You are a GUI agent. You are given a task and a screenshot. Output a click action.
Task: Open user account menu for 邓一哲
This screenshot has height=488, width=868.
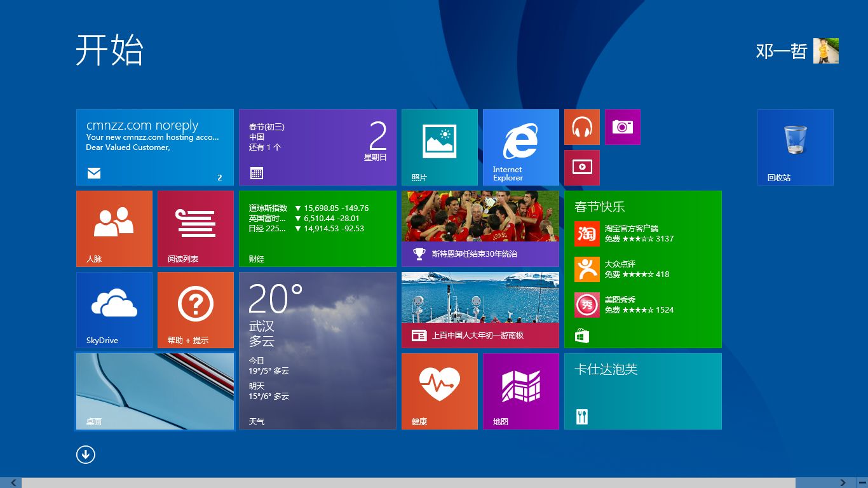click(x=797, y=51)
